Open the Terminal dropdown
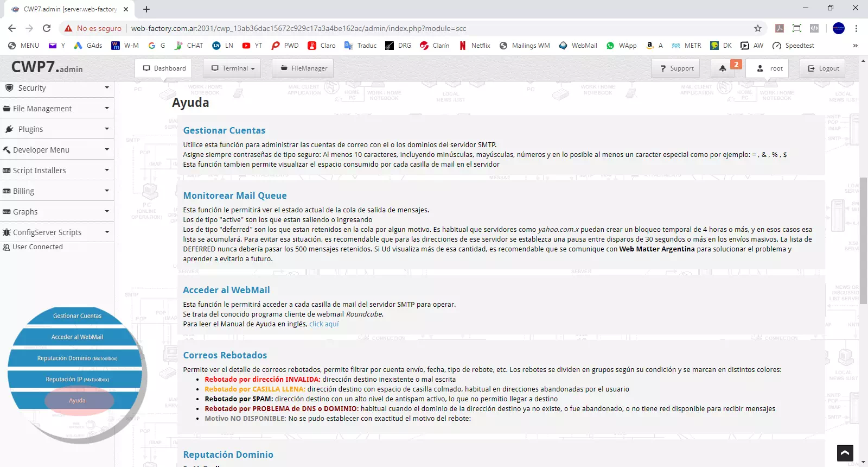 pyautogui.click(x=232, y=68)
